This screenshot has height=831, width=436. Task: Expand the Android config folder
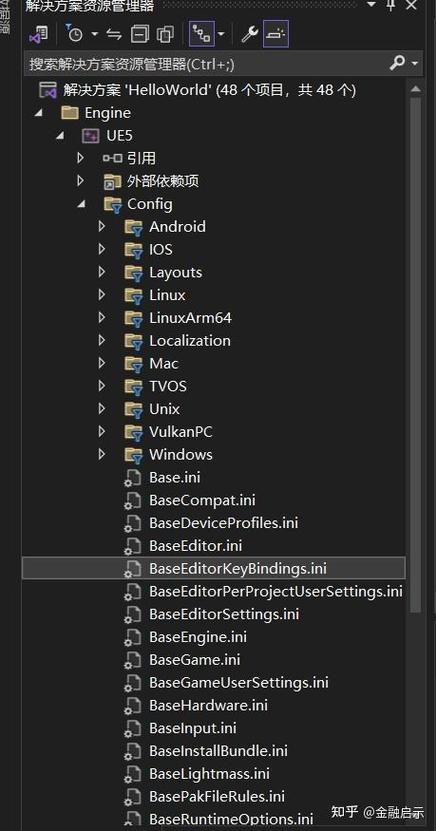click(102, 227)
